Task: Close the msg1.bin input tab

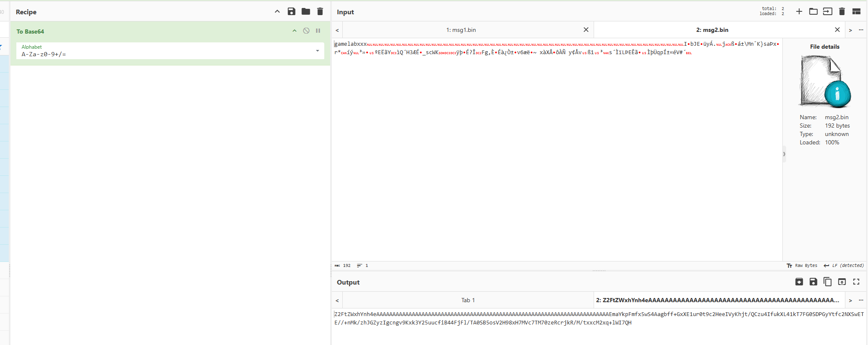Action: 586,30
